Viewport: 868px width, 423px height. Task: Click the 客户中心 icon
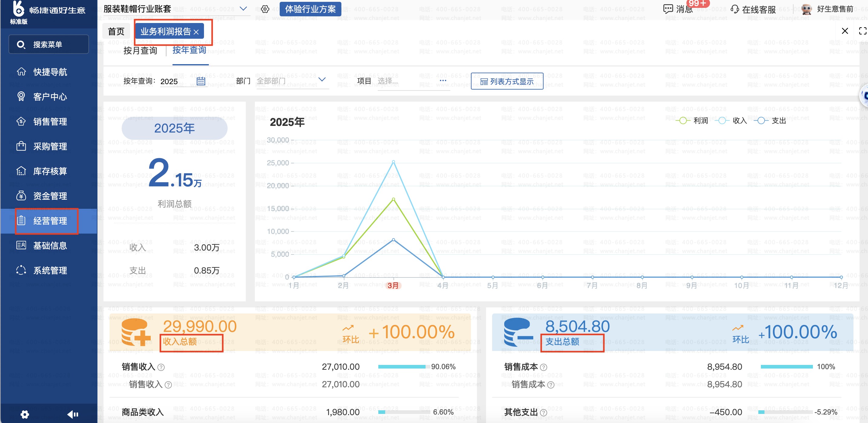tap(21, 96)
